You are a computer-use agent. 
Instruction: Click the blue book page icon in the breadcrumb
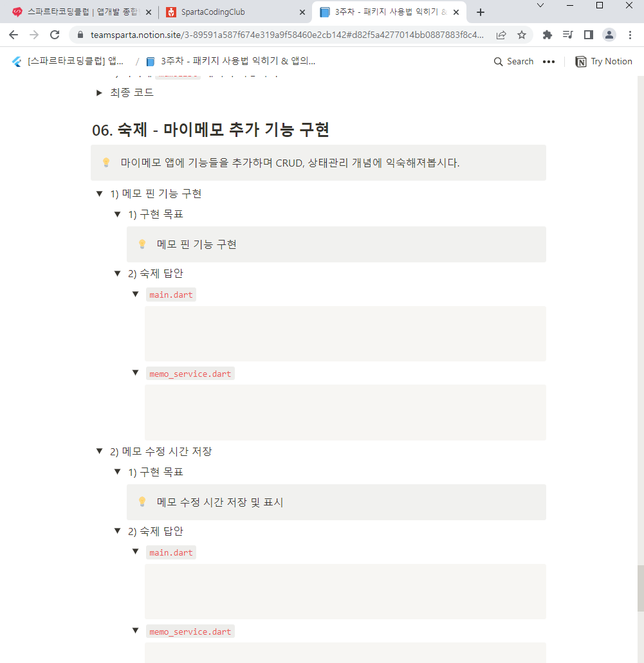point(150,62)
